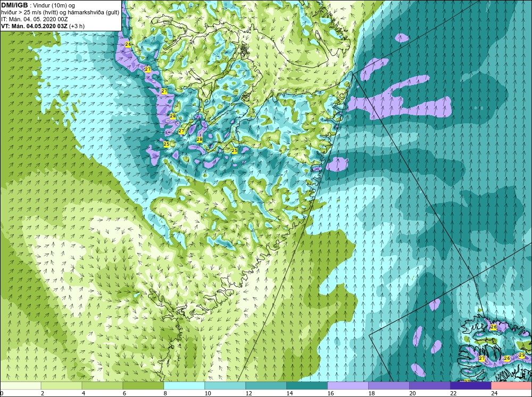
Task: Click the legend scale value 24
Action: coord(494,393)
